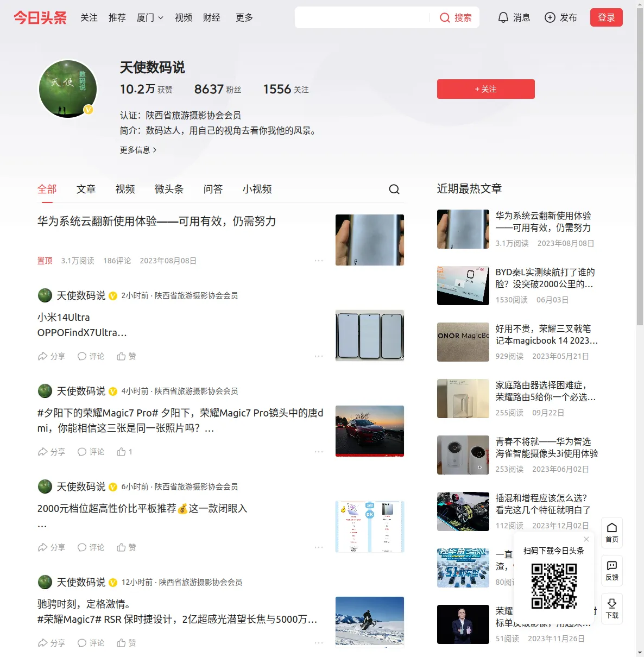The image size is (644, 657).
Task: Open search within the user's posts
Action: 394,189
